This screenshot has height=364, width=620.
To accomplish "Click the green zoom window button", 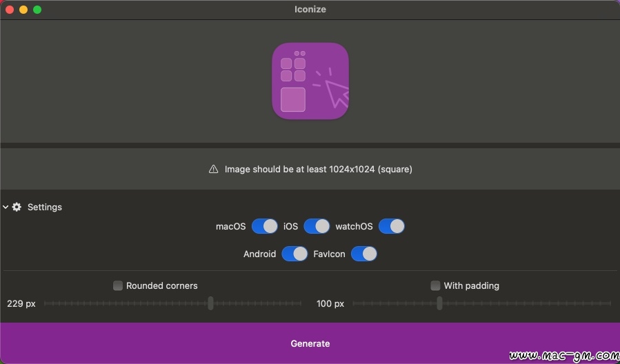I will click(37, 10).
